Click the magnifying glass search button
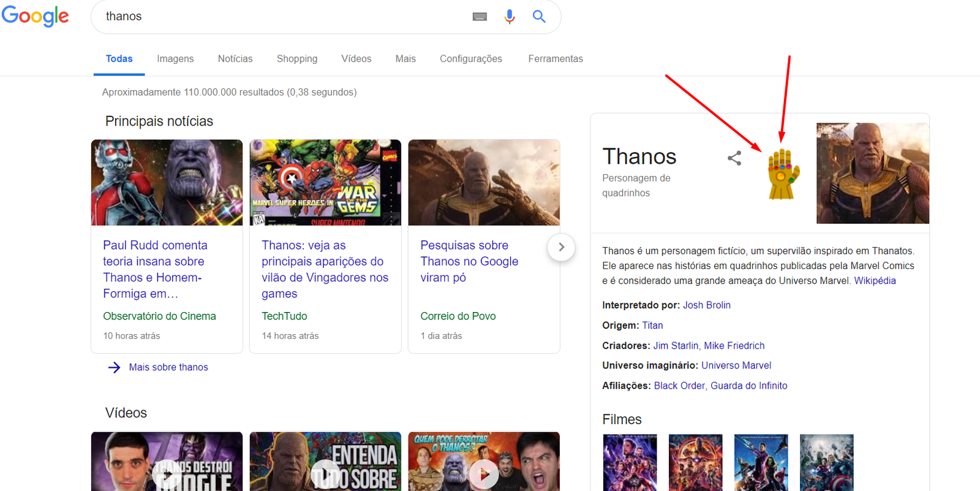Screen dimensions: 980x491 coord(539,17)
